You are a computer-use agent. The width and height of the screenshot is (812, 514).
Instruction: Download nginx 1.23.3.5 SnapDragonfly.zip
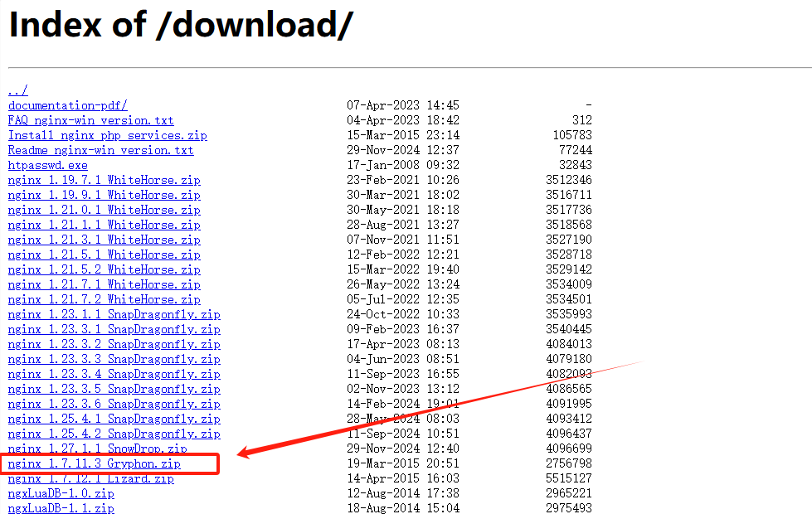(x=114, y=390)
